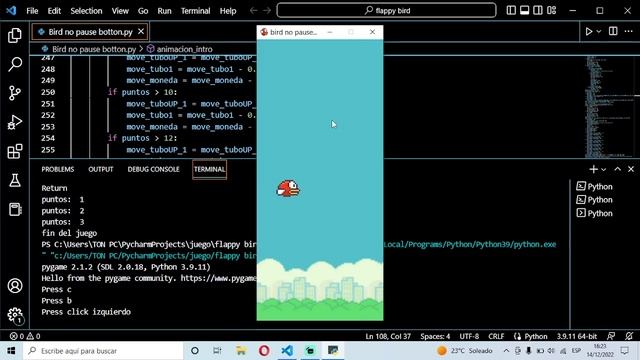The height and width of the screenshot is (360, 640).
Task: Show hidden system tray icons chevron
Action: pyautogui.click(x=506, y=351)
